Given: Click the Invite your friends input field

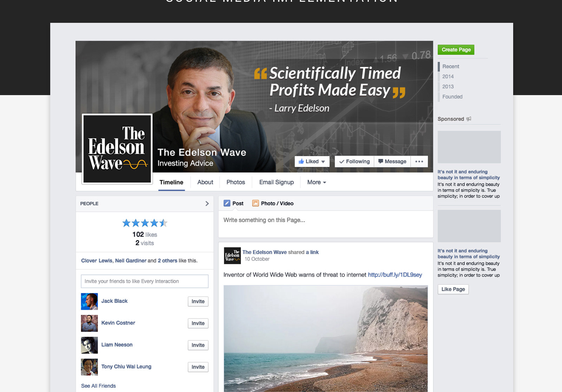Looking at the screenshot, I should coord(145,281).
